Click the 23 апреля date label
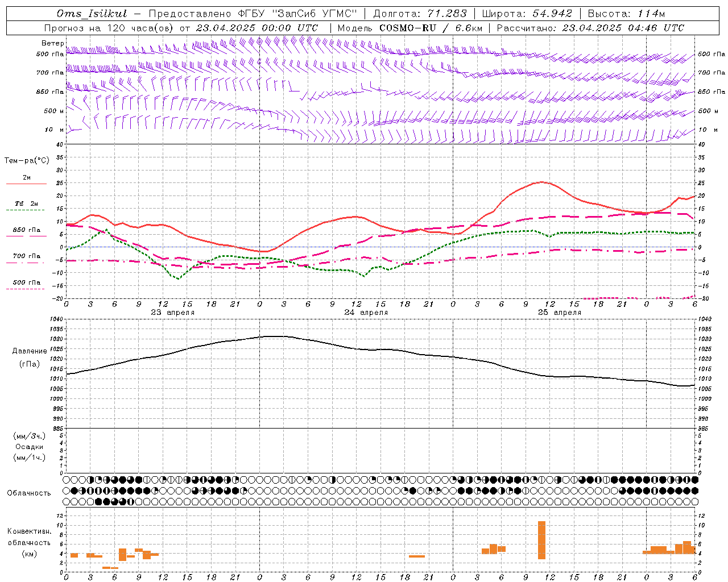The height and width of the screenshot is (582, 728). (x=172, y=312)
